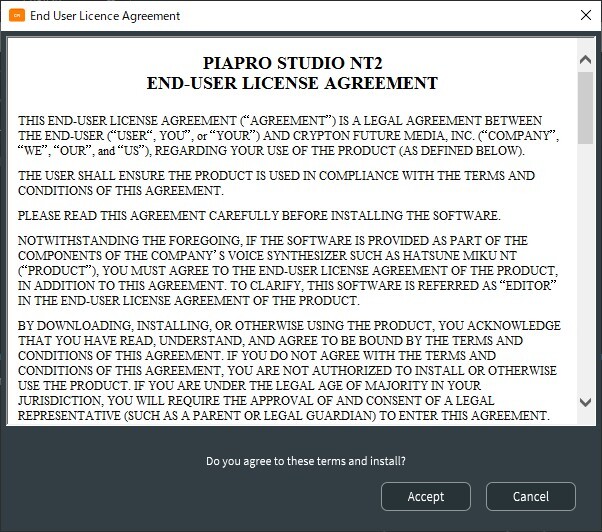Click the paragraph starting 'BY DOWNLOADING, INSTALLING'
Image resolution: width=602 pixels, height=532 pixels.
click(289, 370)
